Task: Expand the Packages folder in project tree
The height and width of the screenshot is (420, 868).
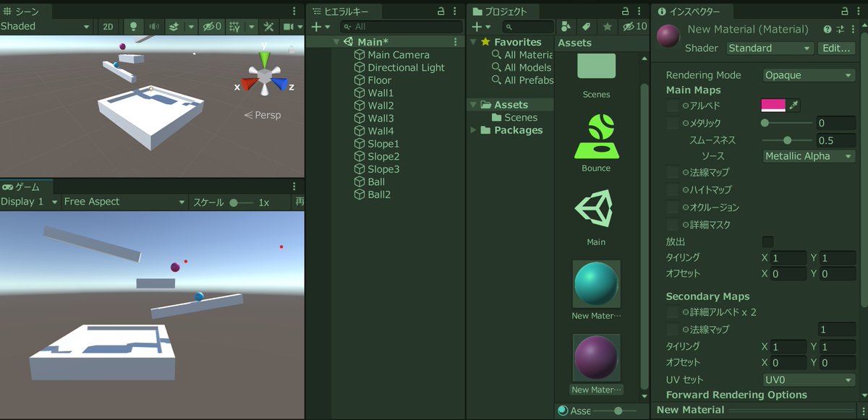Action: point(474,130)
